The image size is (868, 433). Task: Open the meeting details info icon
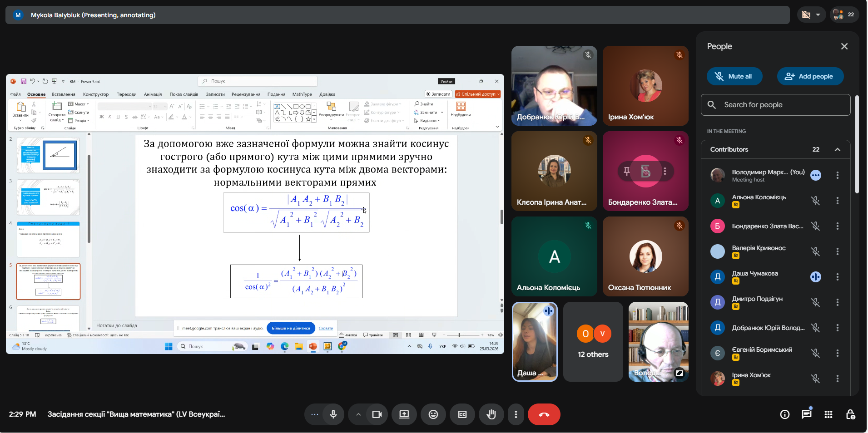coord(785,414)
